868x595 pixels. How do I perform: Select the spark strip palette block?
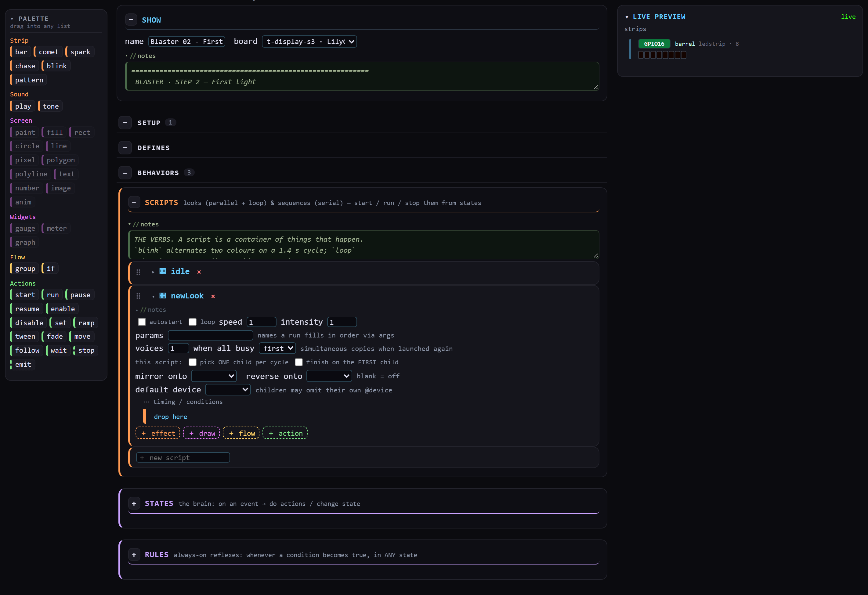tap(80, 52)
